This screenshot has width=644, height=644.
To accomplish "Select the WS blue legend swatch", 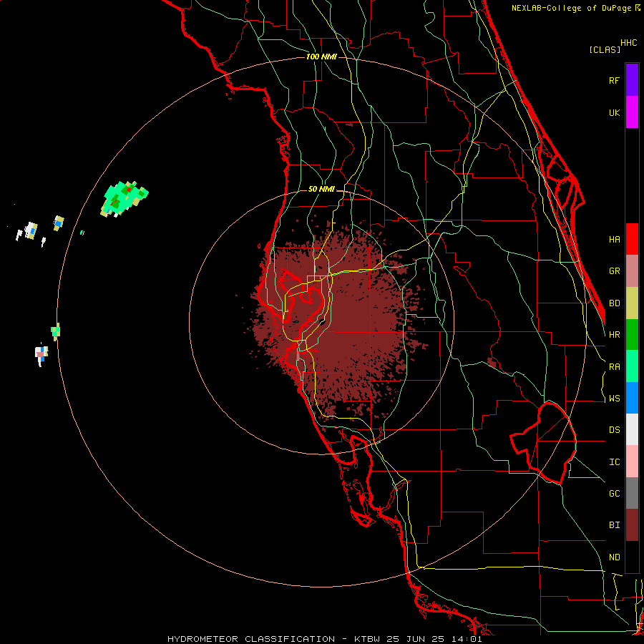I will click(632, 398).
